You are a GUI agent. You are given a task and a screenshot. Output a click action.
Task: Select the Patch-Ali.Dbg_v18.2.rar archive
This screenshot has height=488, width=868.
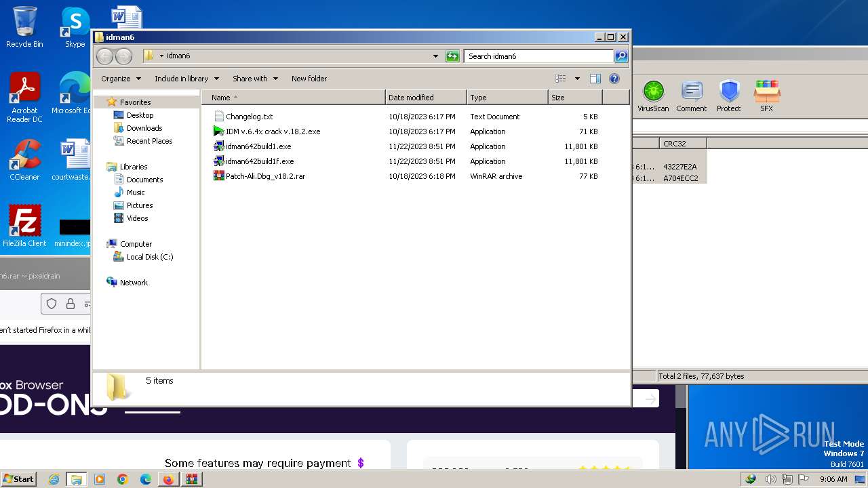click(x=265, y=176)
